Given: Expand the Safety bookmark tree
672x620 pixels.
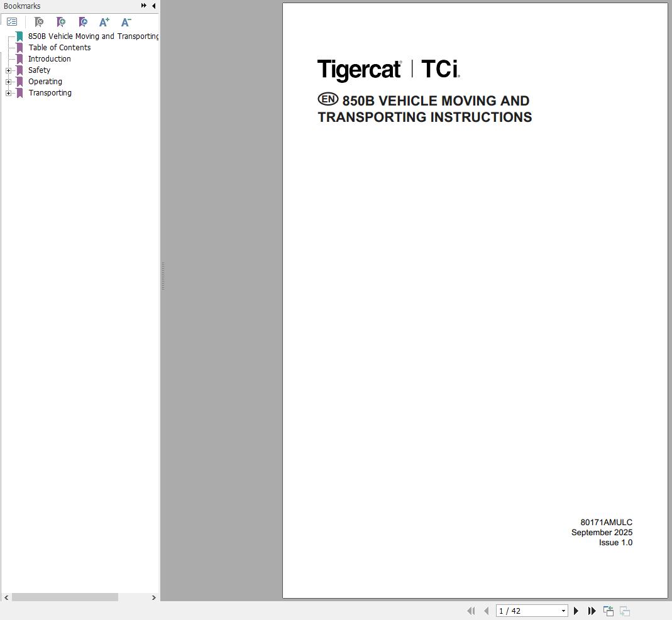Looking at the screenshot, I should pyautogui.click(x=8, y=70).
